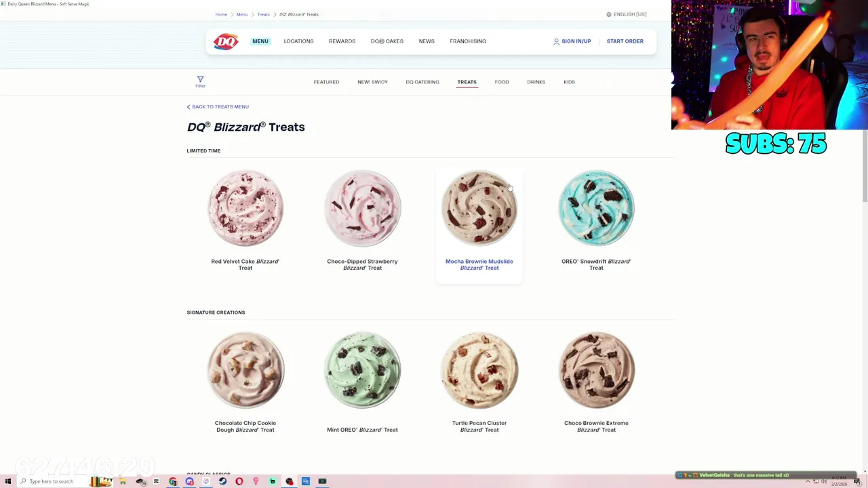Open the Opera browser taskbar icon
Image resolution: width=868 pixels, height=488 pixels.
pos(239,481)
